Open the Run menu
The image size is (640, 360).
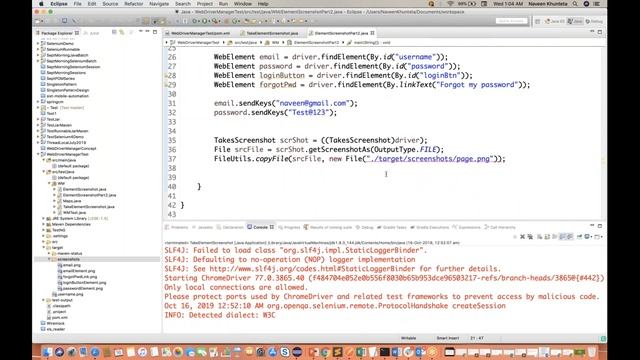(223, 4)
